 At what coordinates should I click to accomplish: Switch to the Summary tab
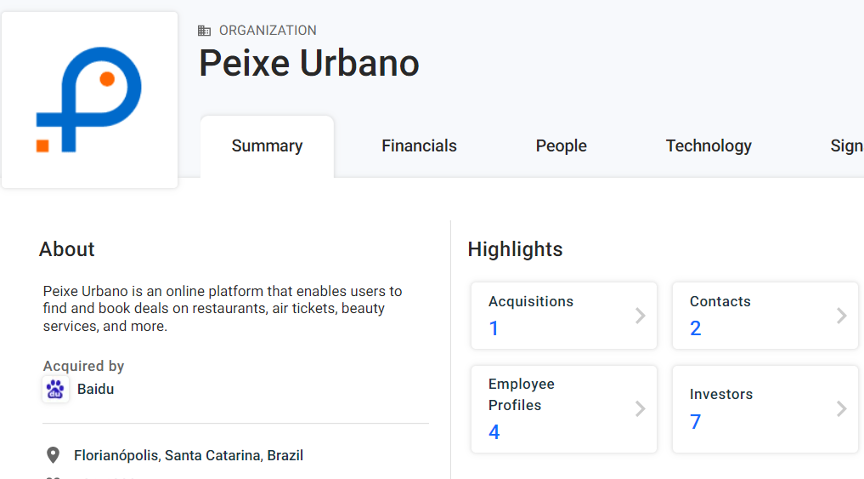point(267,146)
